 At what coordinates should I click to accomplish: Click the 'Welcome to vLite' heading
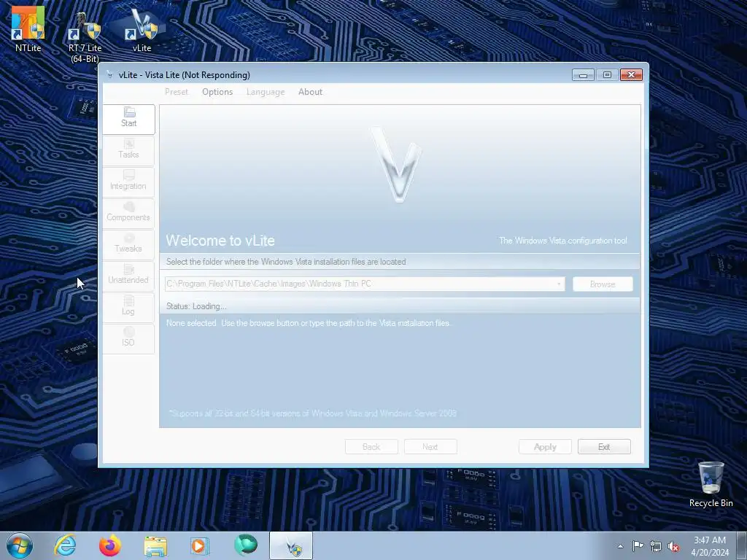pyautogui.click(x=220, y=241)
